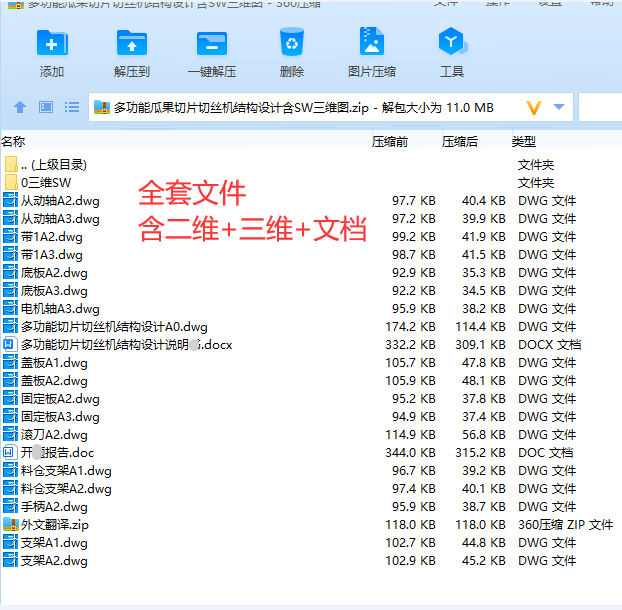Select file 手柄A2.dwg

(x=54, y=507)
